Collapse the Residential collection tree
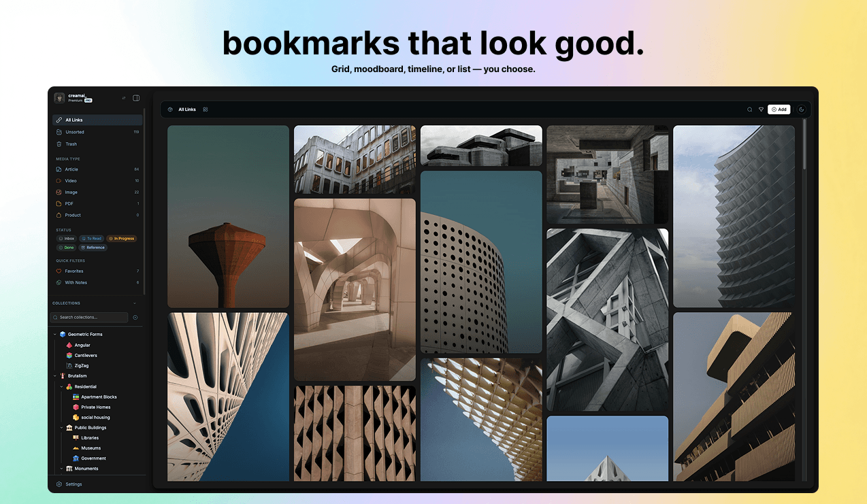This screenshot has height=504, width=867. click(x=62, y=386)
